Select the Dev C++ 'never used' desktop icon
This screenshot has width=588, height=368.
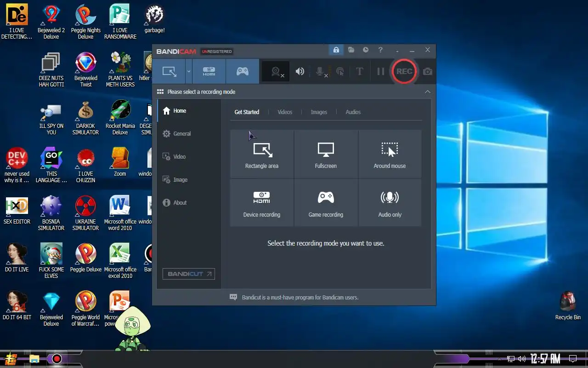(x=17, y=166)
